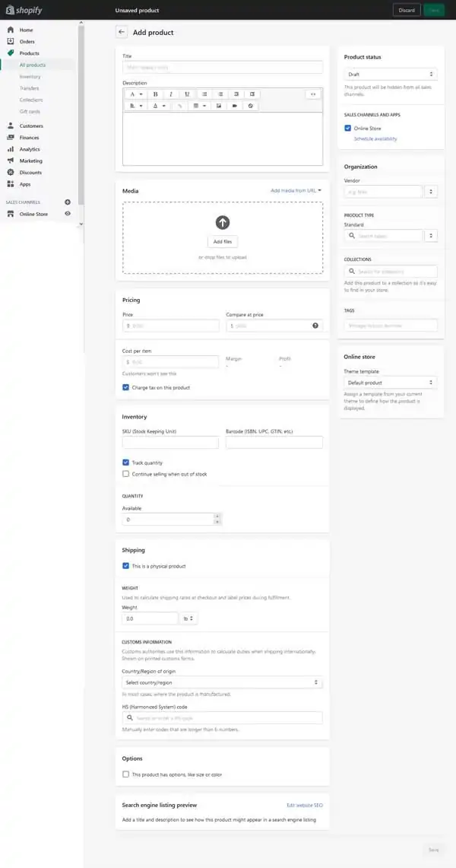Click the Bold formatting icon

pyautogui.click(x=155, y=94)
